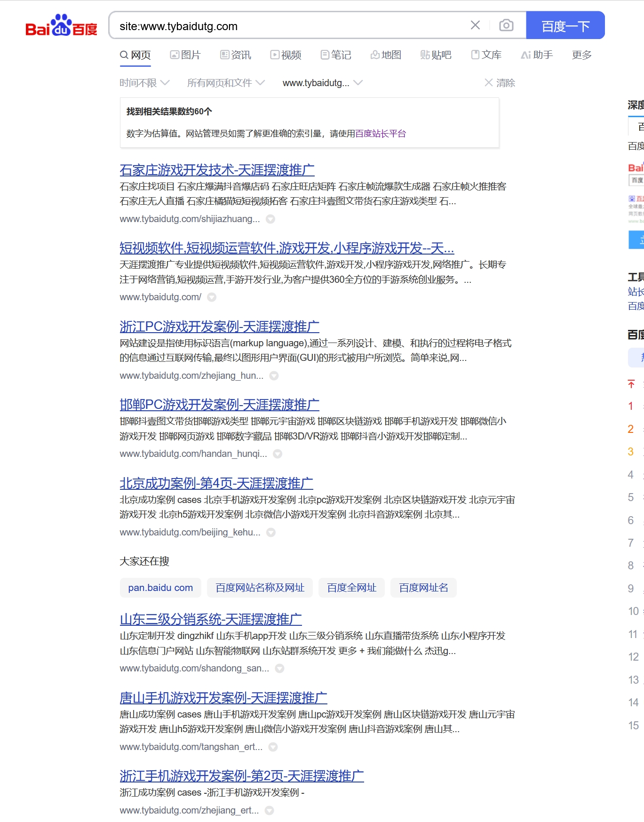The width and height of the screenshot is (644, 822).
Task: Open result 浙江PC游戏开发案例-天涯摆渡推广
Action: tap(220, 327)
